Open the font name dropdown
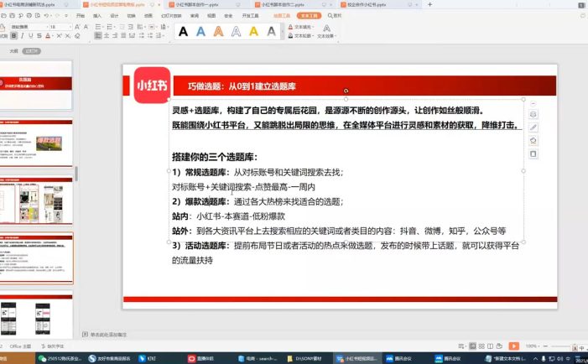Viewport: 588px width, 364px height. tap(47, 27)
